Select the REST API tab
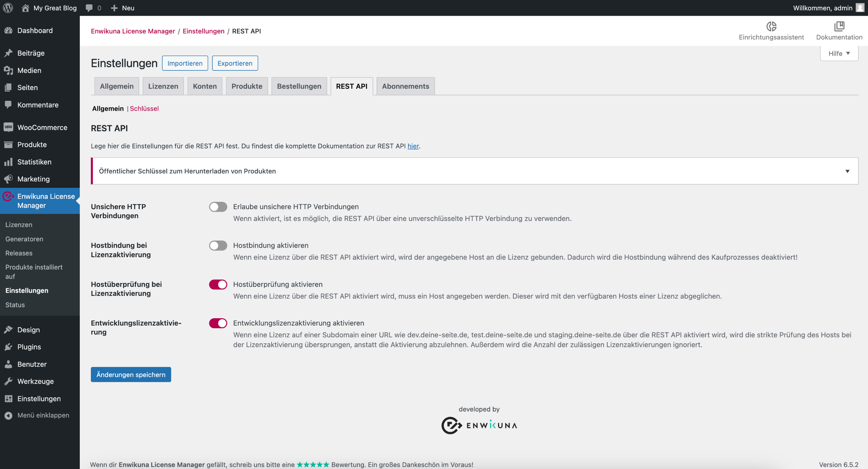The image size is (868, 469). pos(352,86)
